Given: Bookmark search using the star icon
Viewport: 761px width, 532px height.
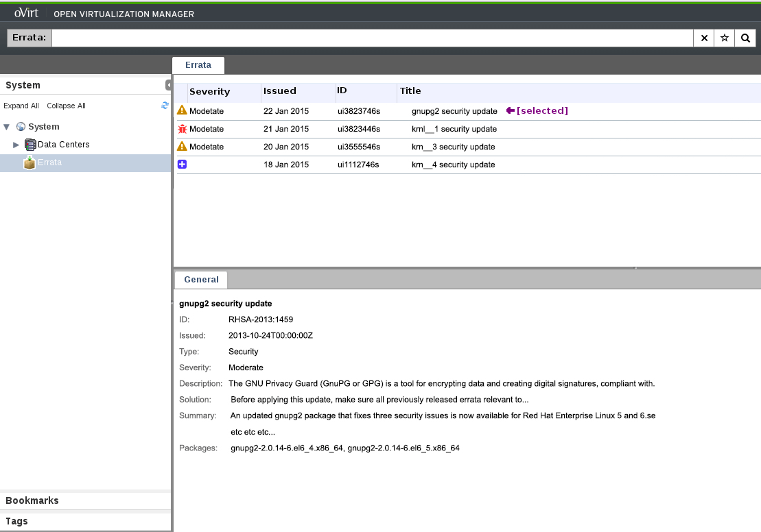Looking at the screenshot, I should (x=724, y=38).
